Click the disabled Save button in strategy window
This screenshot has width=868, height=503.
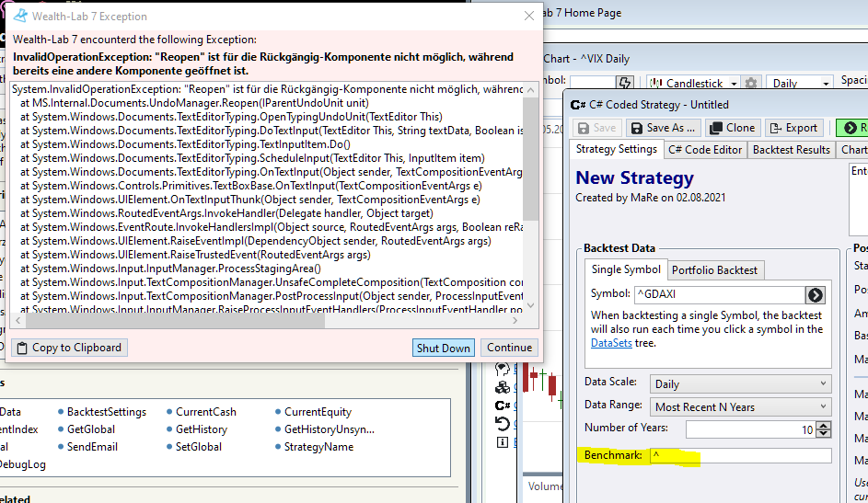pyautogui.click(x=596, y=128)
